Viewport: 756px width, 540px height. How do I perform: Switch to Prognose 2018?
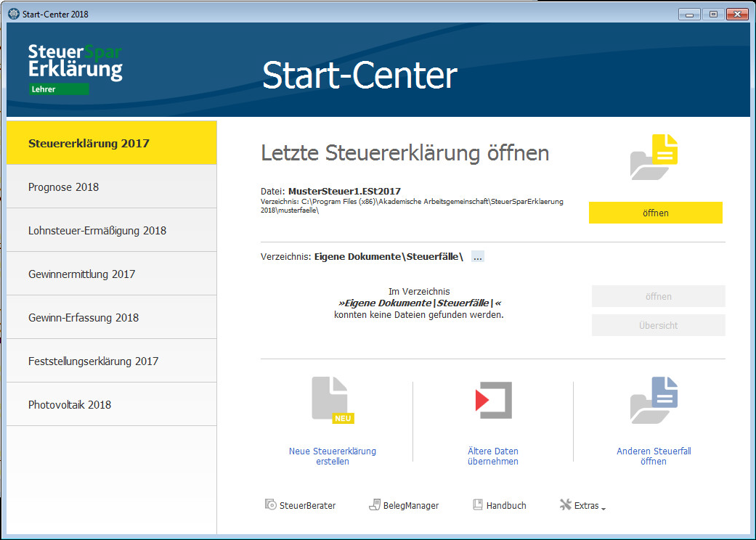point(112,187)
